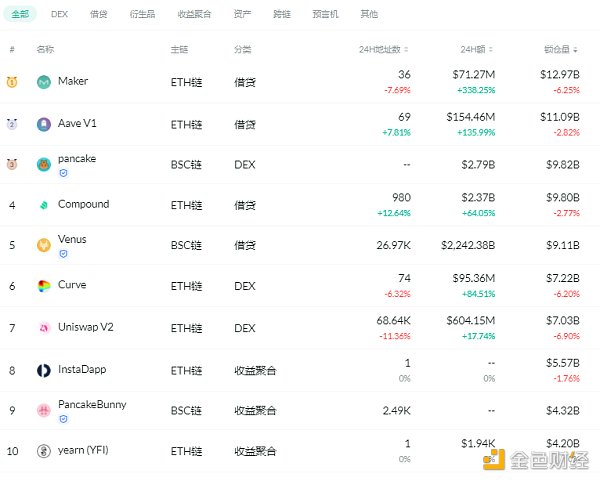The width and height of the screenshot is (600, 481).
Task: Click the verified shield badge under PancakeBunny
Action: 64,419
